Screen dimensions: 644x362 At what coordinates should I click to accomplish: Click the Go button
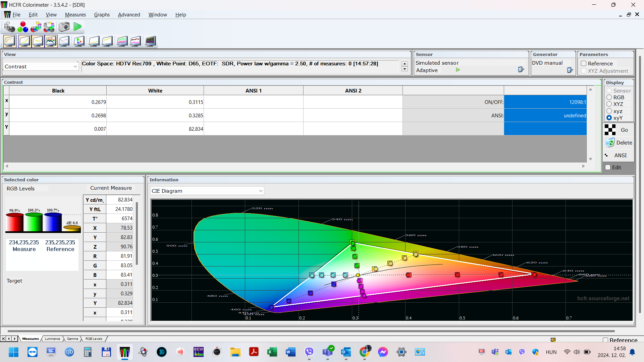[x=619, y=130]
